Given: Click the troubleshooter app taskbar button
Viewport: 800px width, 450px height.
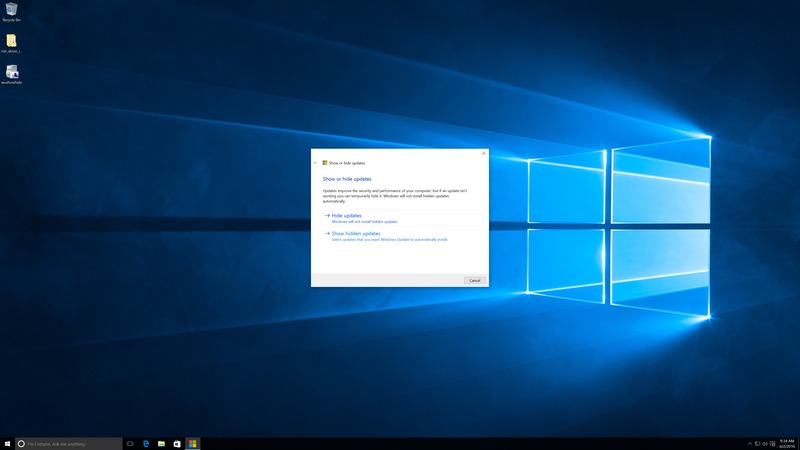Looking at the screenshot, I should [x=193, y=443].
